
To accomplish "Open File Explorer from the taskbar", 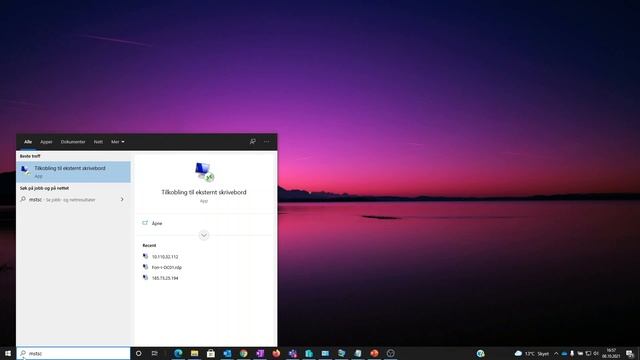I will 195,353.
